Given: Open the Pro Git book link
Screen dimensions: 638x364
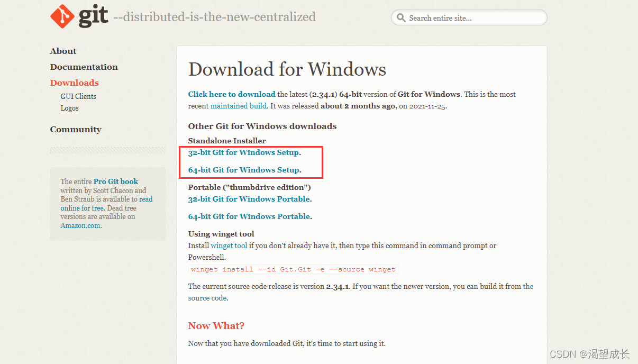Looking at the screenshot, I should tap(116, 181).
